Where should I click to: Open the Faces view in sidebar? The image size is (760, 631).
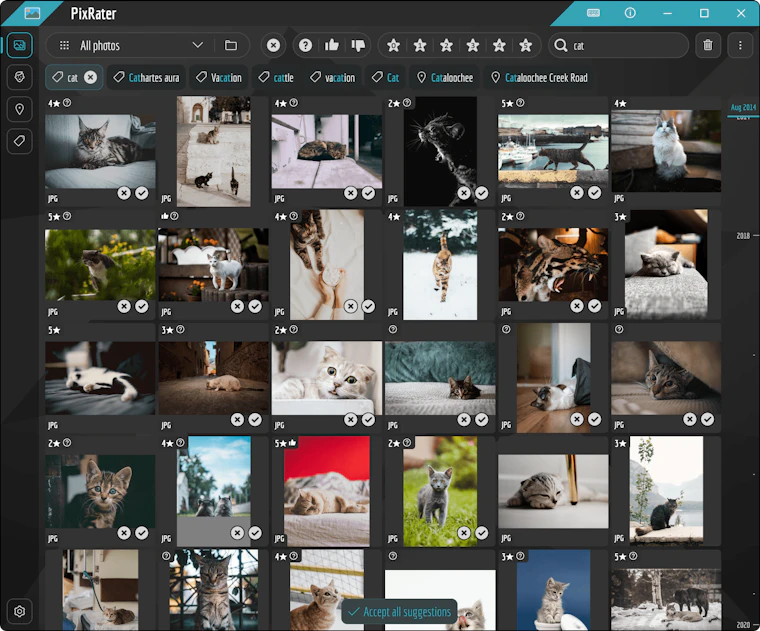tap(19, 77)
